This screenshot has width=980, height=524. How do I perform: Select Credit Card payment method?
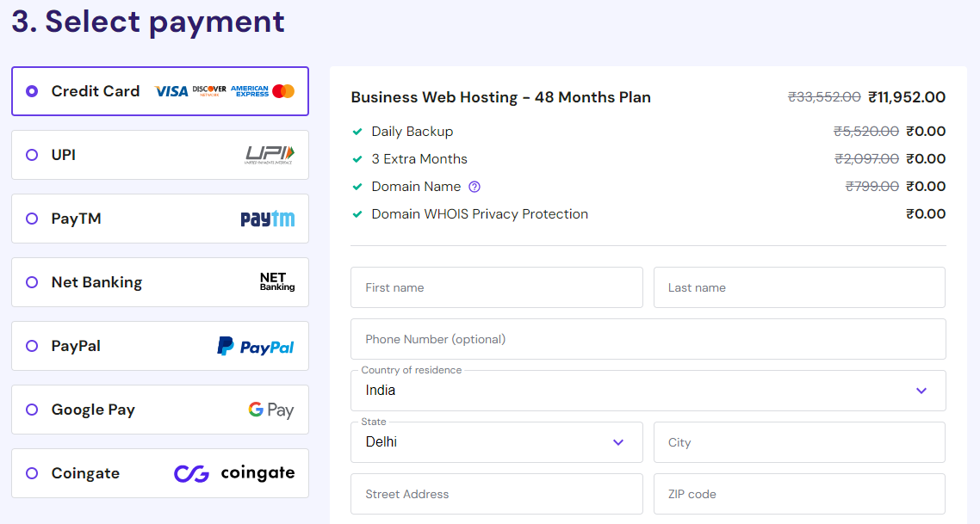pyautogui.click(x=32, y=90)
